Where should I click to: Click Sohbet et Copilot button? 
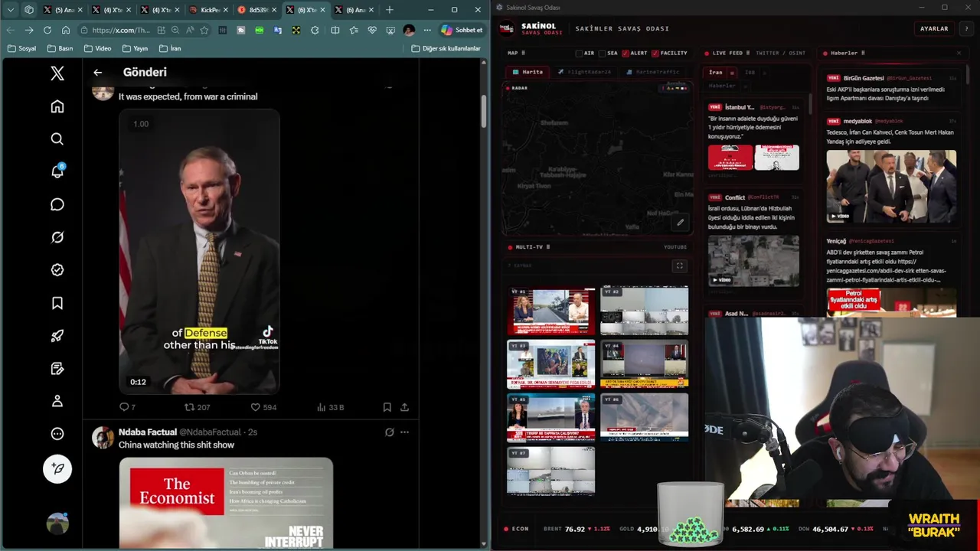pos(461,30)
